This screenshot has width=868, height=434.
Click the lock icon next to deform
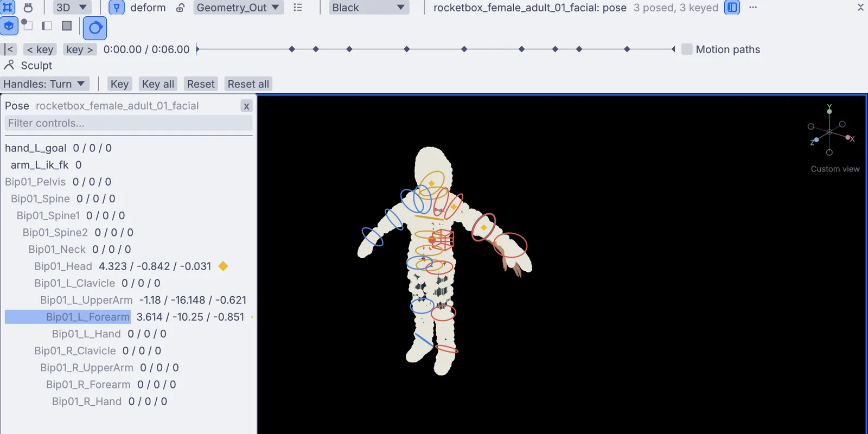(181, 8)
